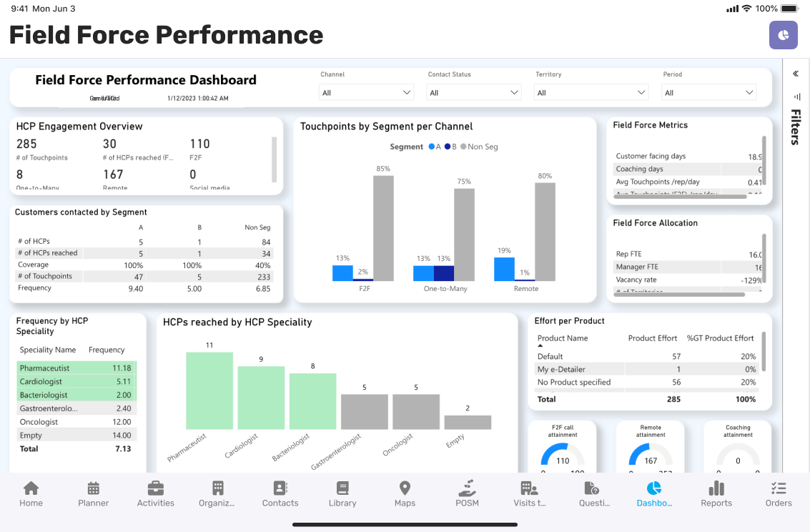
Task: Use Effort per Product vertical scrollbar
Action: click(764, 352)
